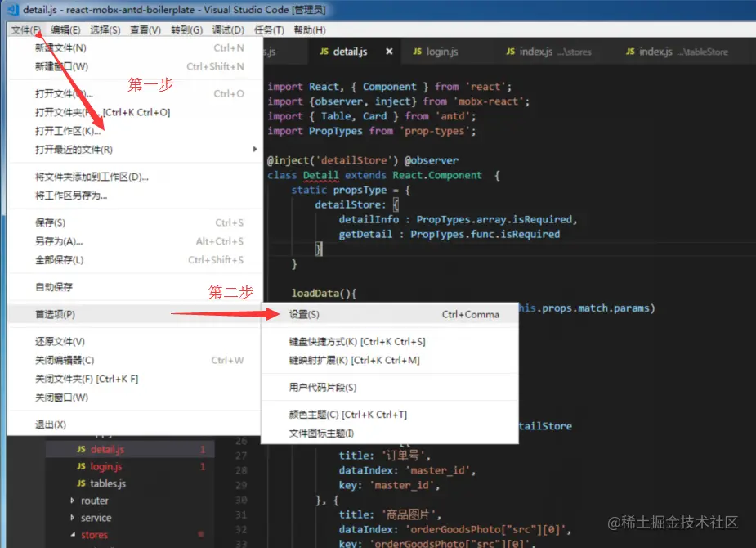
Task: Open detail.js in explorer tree
Action: pyautogui.click(x=130, y=450)
